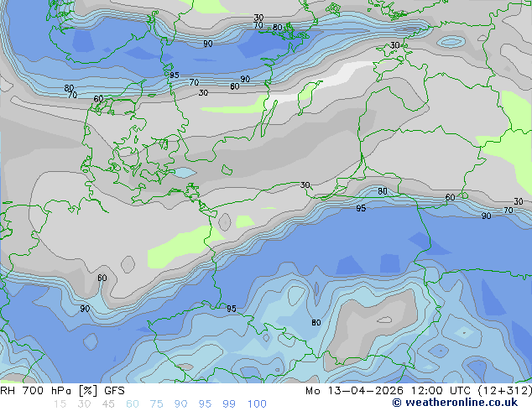Screen dimensions: 532x411
Task: Click the legend value 30 in the bottom scale
Action: coord(84,404)
